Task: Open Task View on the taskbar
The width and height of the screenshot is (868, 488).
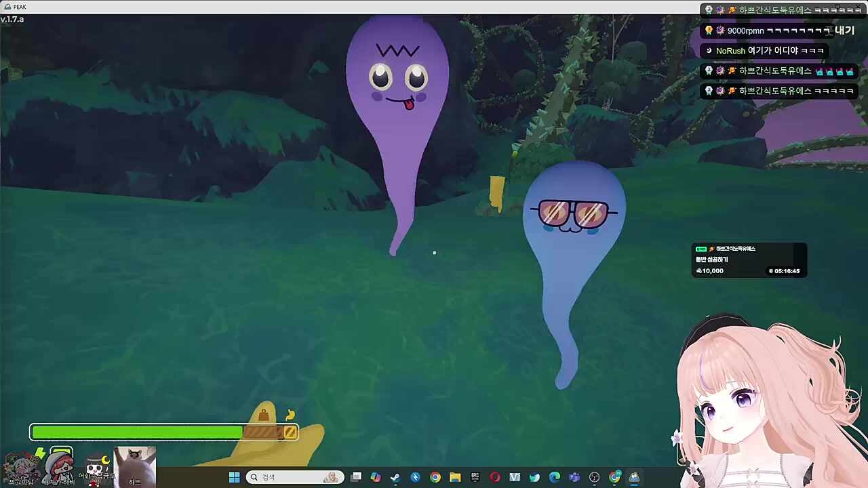Action: (356, 477)
